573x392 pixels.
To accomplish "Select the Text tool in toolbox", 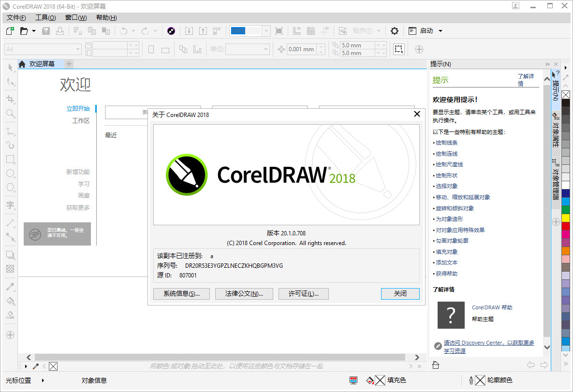I will pyautogui.click(x=10, y=205).
